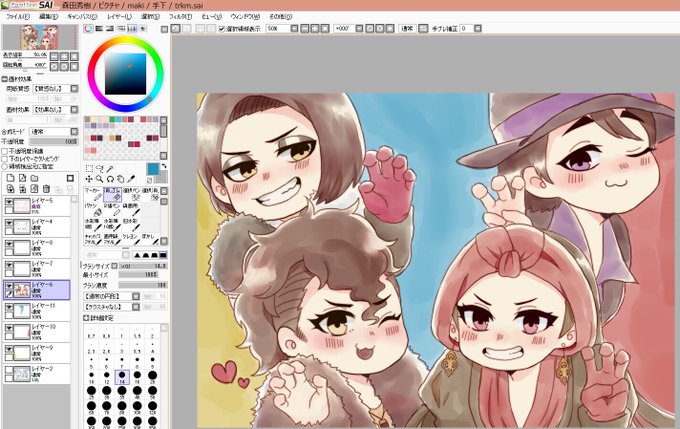
Task: Zoom out using Navigator minus button
Action: click(x=54, y=56)
